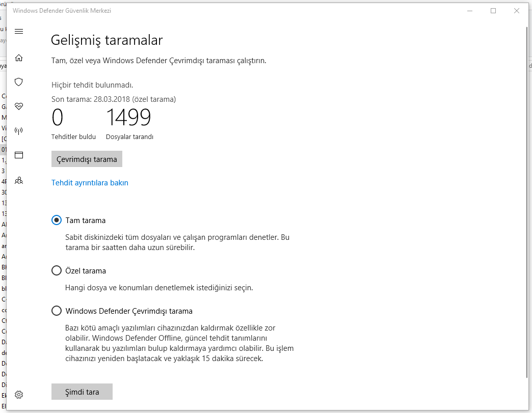This screenshot has height=413, width=532.
Task: Click the Tehditler buldu label
Action: pos(73,136)
